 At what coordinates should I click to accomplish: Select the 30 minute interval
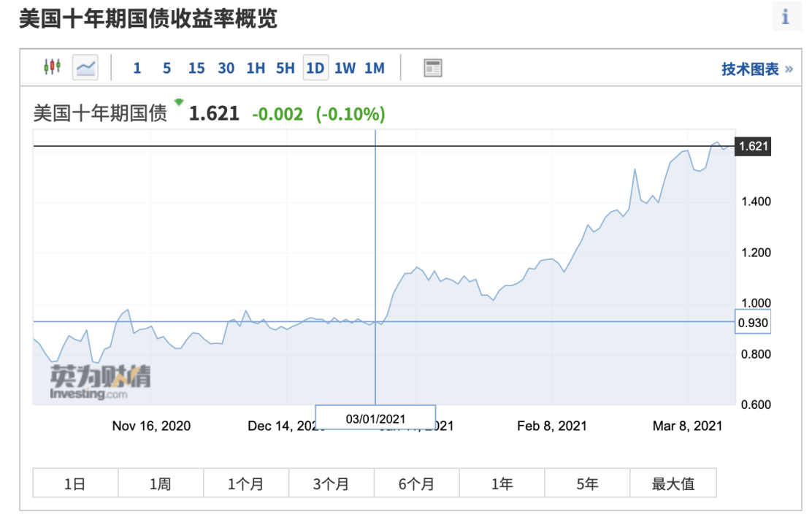pos(226,68)
